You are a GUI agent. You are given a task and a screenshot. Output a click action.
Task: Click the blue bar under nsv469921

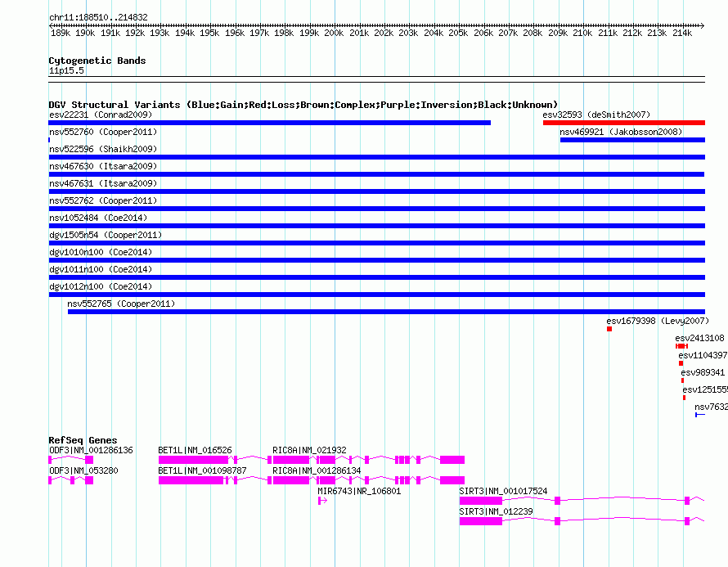[x=632, y=140]
